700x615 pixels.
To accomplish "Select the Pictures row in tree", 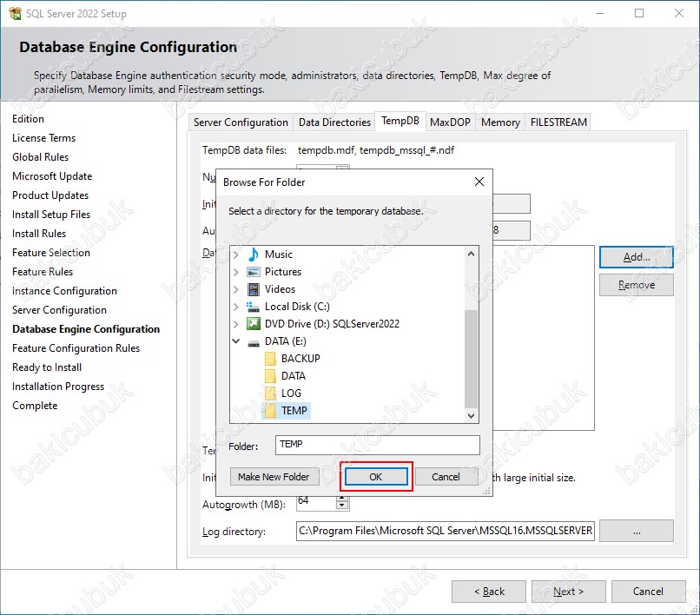I will pos(283,272).
